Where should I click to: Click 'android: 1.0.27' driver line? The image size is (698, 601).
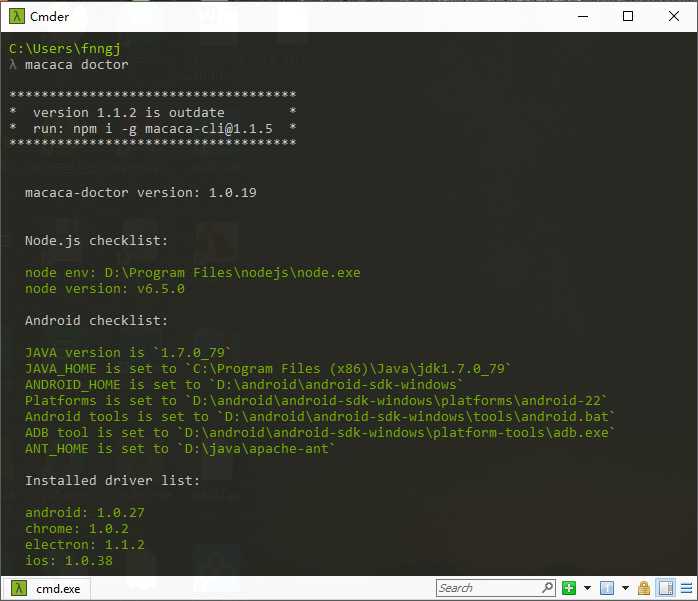click(85, 513)
